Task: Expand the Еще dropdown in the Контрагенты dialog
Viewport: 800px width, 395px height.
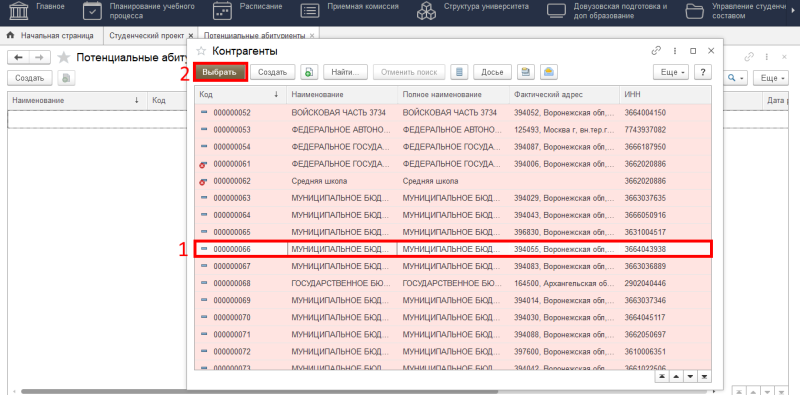Action: click(x=671, y=72)
